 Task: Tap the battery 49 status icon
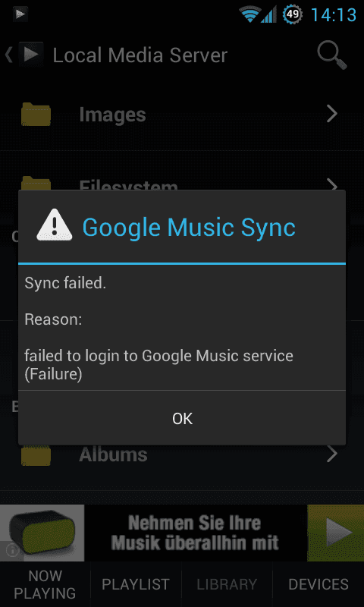293,14
